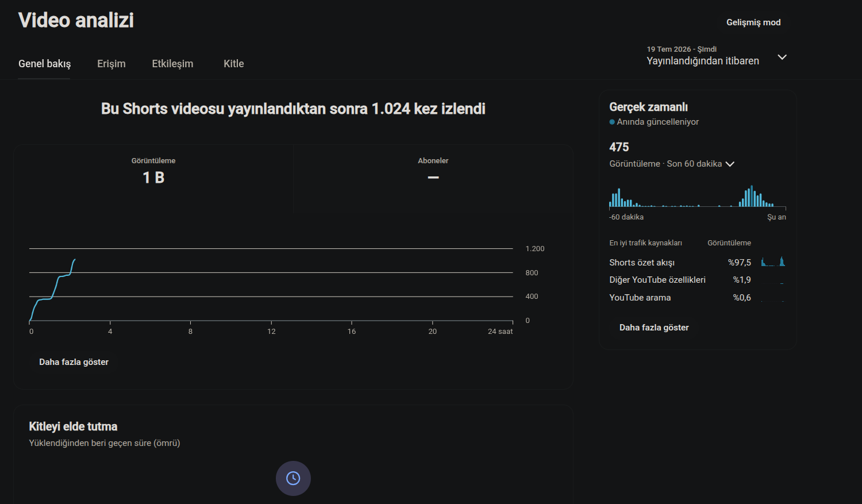Click Daha fazla göster in Gerçek zamanlı panel
This screenshot has height=504, width=862.
click(x=654, y=328)
